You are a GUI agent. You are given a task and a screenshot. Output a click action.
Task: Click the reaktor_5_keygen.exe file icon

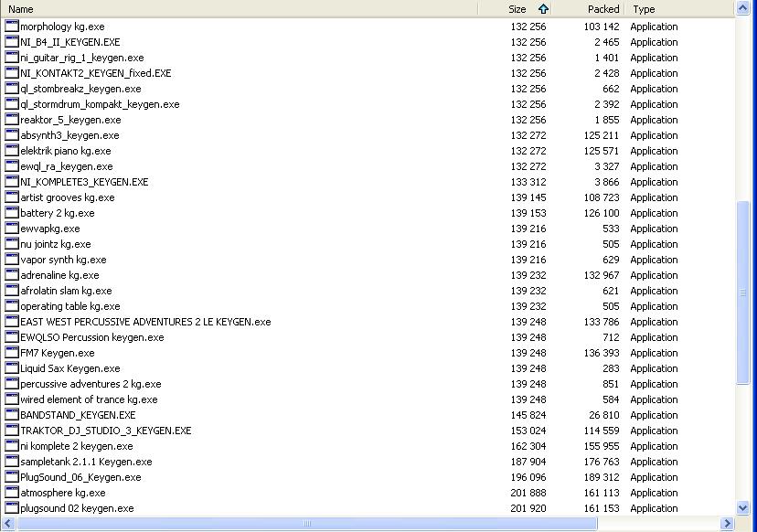coord(12,119)
